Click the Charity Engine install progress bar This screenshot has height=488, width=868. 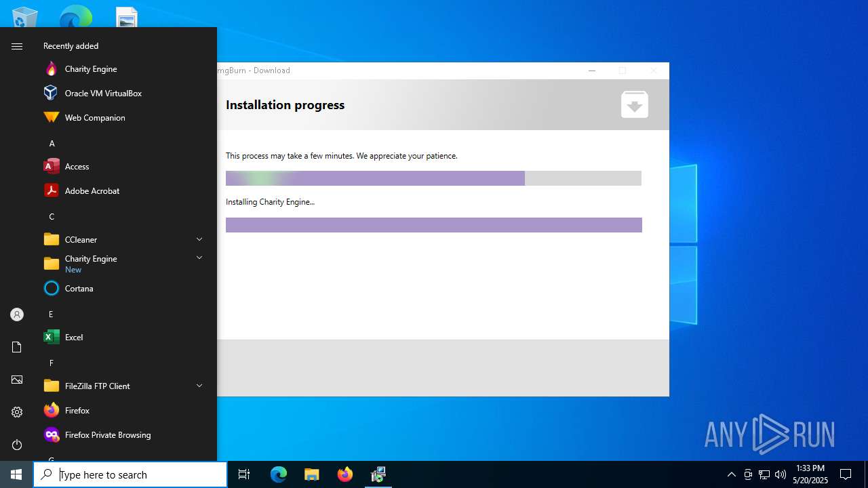(x=434, y=225)
